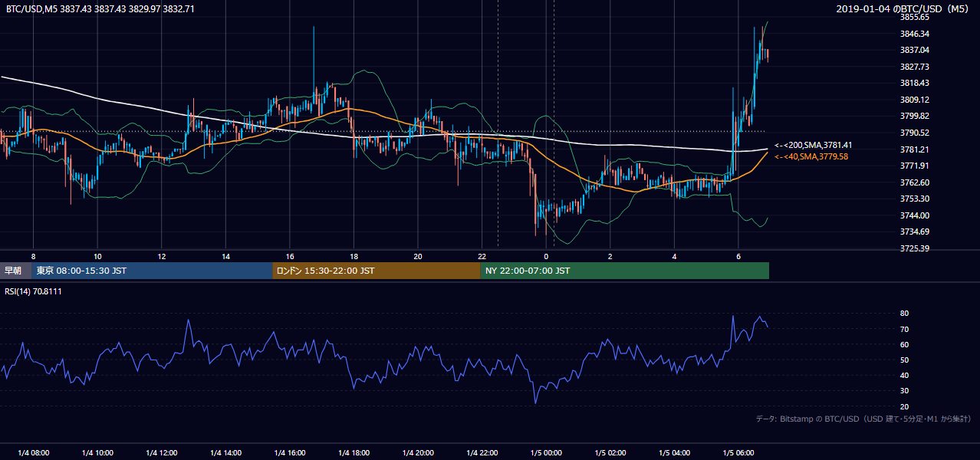Click the 1/4 20:00 time label
The image size is (980, 460).
tap(418, 452)
